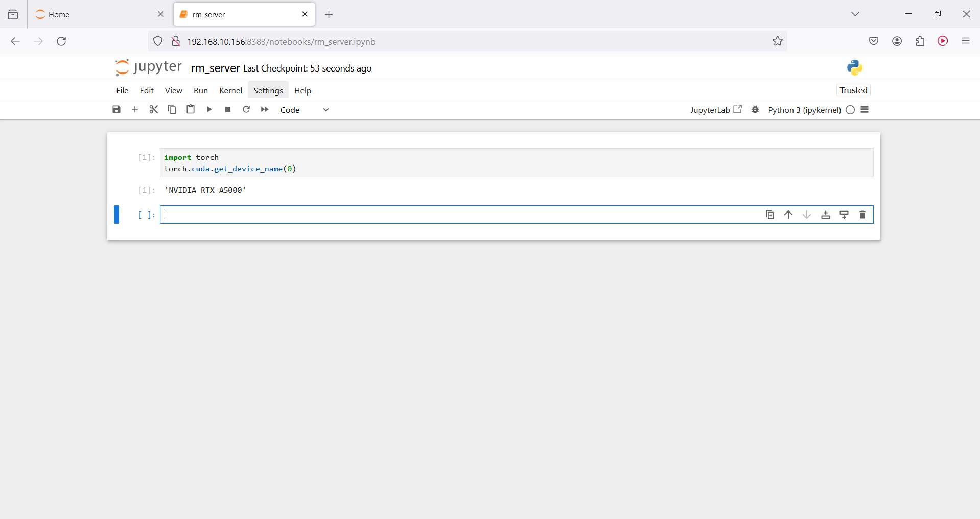Click into the import torch code cell
Viewport: 980px width, 519px height.
point(517,163)
